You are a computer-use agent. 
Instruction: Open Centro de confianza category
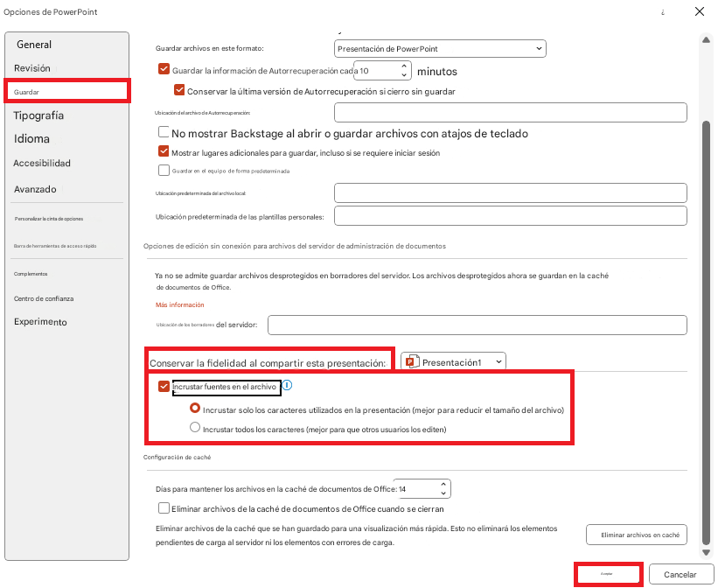[x=44, y=298]
